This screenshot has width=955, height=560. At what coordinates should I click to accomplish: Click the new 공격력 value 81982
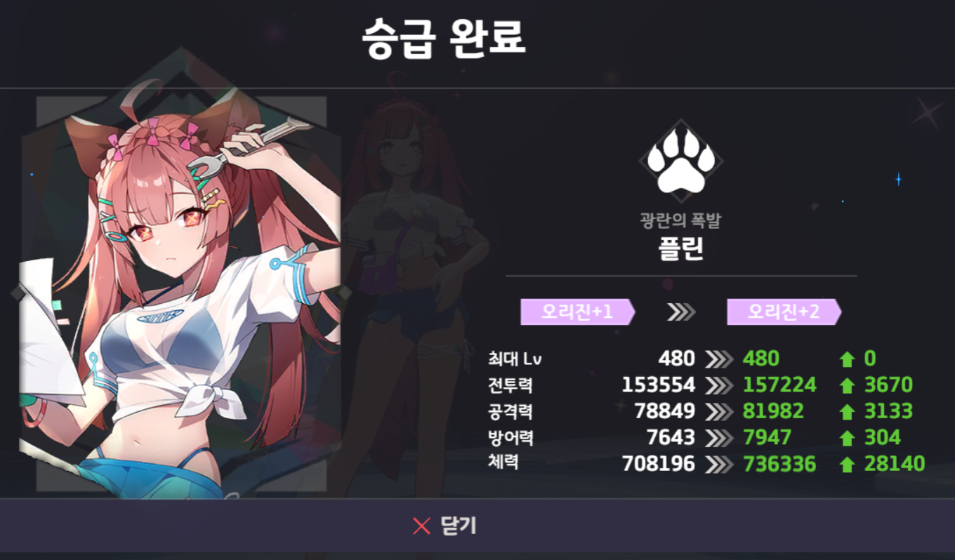(773, 411)
